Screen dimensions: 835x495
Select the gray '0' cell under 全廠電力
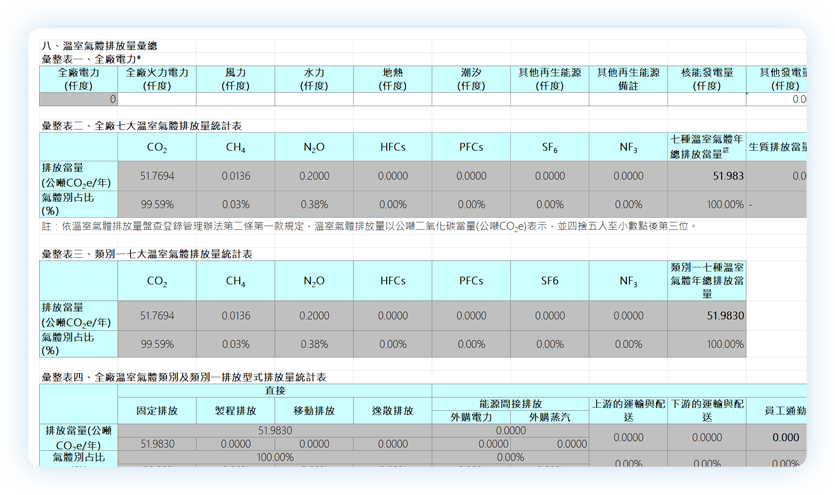(x=78, y=99)
